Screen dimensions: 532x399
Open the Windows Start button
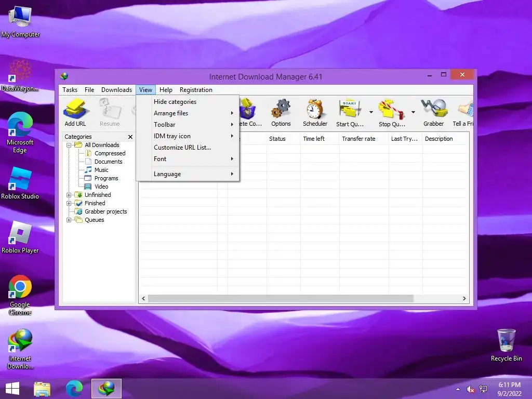point(12,389)
